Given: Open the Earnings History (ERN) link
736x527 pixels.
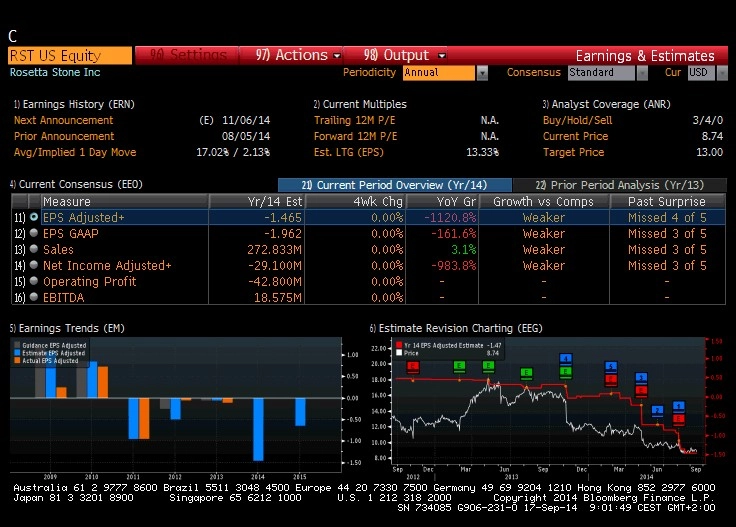Looking at the screenshot, I should [x=74, y=104].
